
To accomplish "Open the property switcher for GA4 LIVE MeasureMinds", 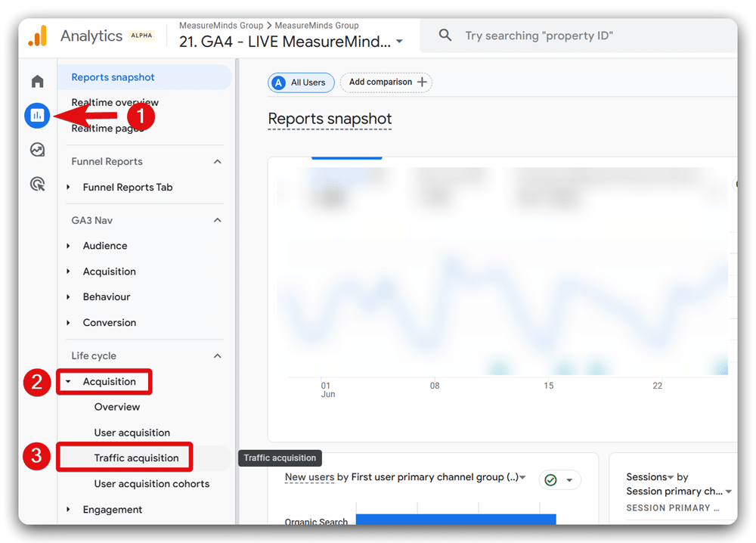I will tap(399, 42).
